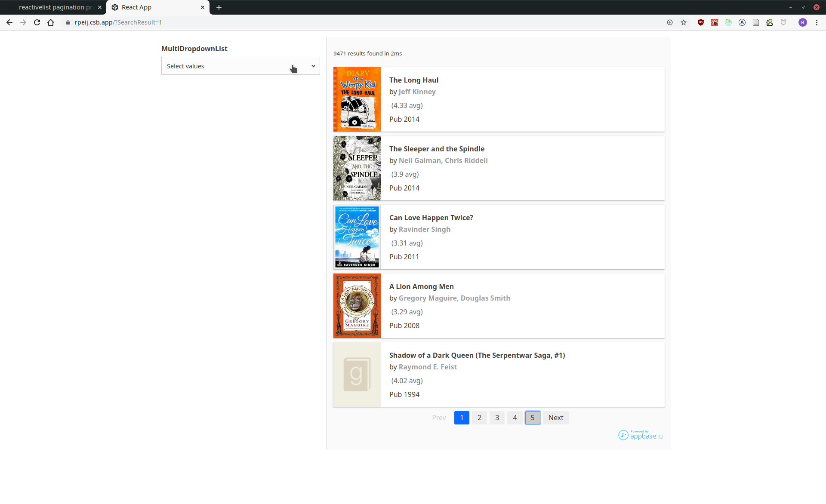Viewport: 826px width, 504px height.
Task: Reload the current page
Action: point(37,22)
